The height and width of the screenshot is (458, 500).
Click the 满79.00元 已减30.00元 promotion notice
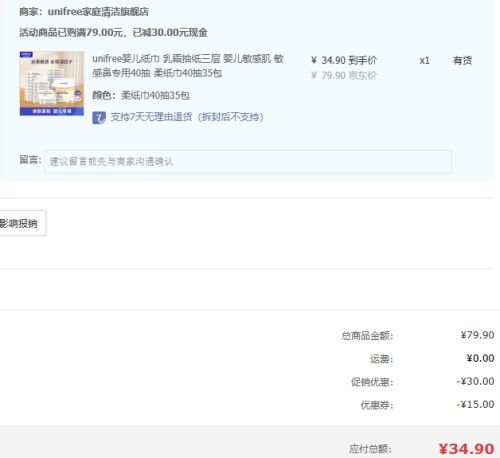pos(113,32)
